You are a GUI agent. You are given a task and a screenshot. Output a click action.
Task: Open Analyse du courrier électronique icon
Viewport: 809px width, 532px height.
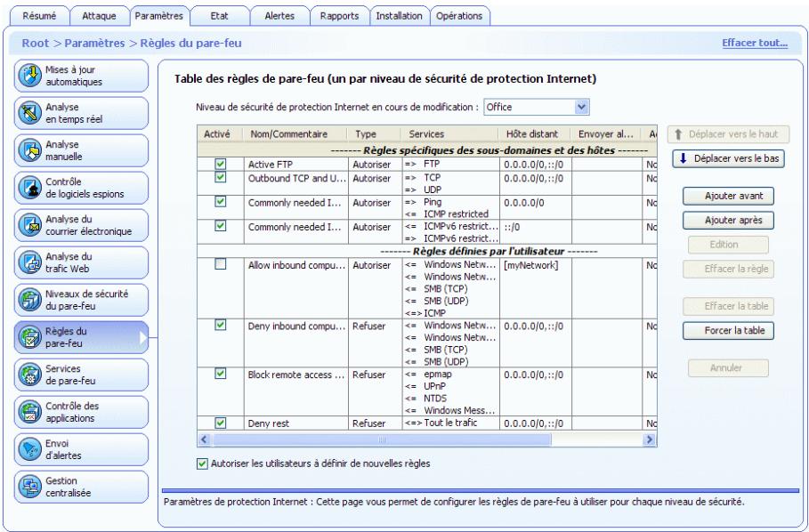pos(30,225)
